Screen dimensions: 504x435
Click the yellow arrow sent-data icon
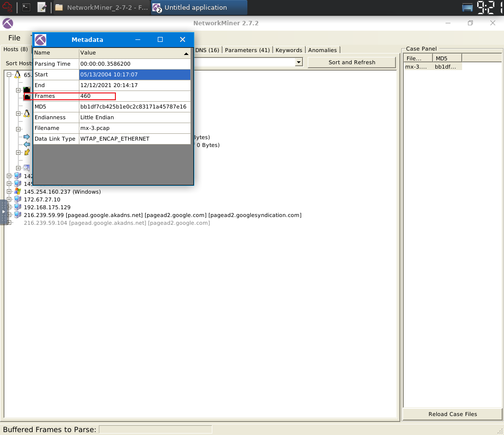27,152
